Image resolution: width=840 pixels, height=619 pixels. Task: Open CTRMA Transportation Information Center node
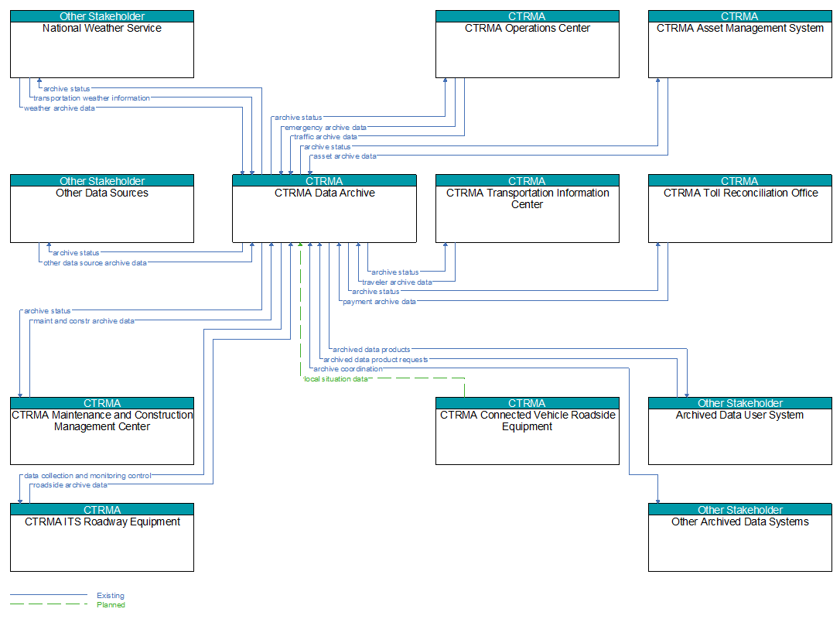[x=528, y=208]
